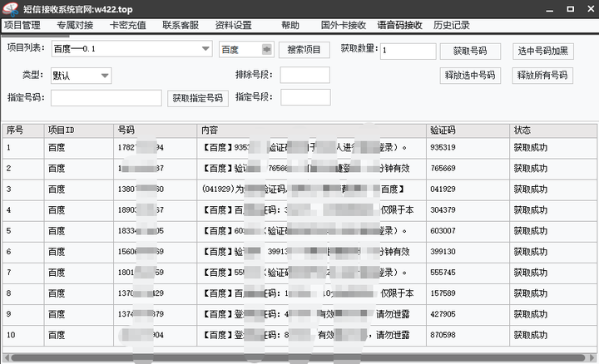Select verification code 603007
This screenshot has height=364, width=599.
tap(443, 231)
